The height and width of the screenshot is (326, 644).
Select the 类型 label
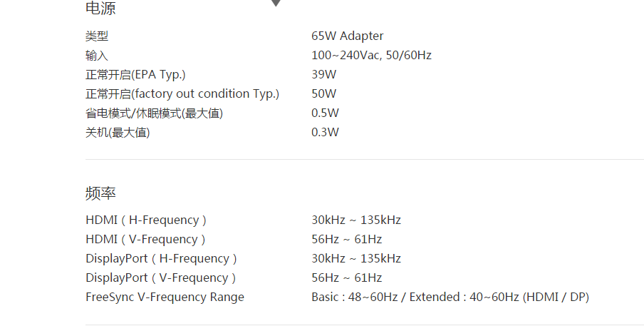(97, 36)
